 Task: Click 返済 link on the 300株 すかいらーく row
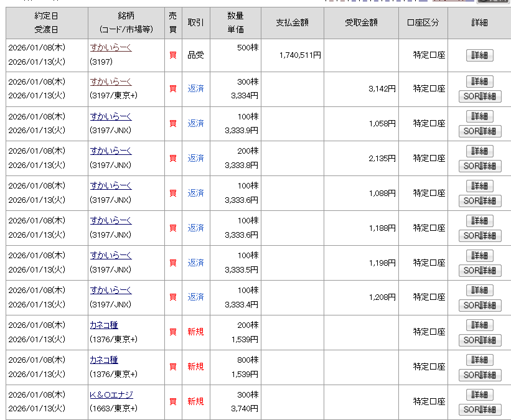point(196,89)
